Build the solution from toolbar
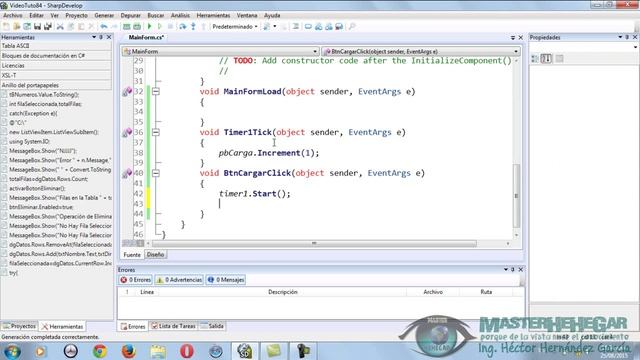Viewport: 640px width, 360px height. [127, 27]
